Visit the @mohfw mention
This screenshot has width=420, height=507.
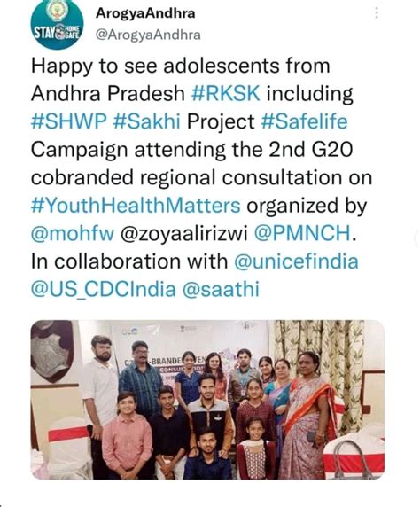(73, 233)
